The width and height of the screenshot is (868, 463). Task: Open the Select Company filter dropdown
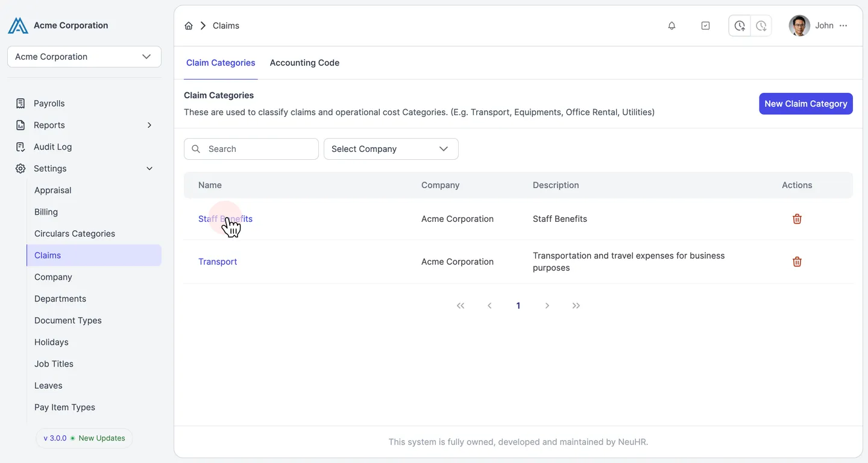tap(391, 149)
